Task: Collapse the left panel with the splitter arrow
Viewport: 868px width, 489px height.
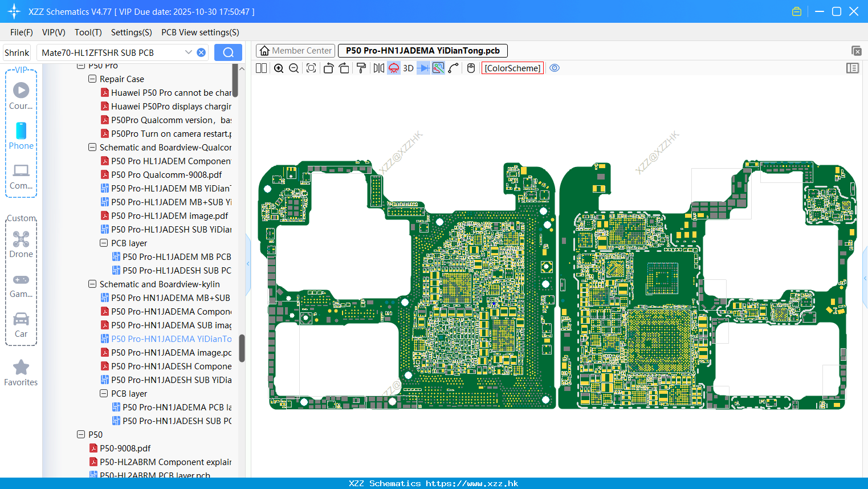Action: [x=248, y=264]
